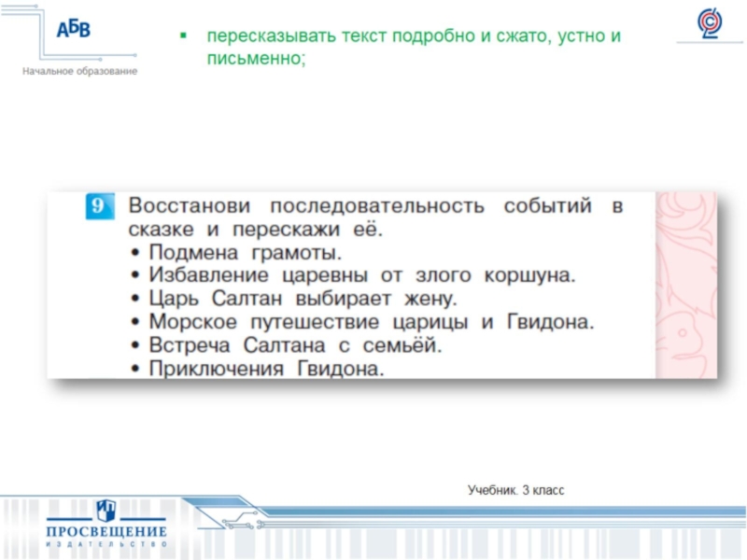747x560 pixels.
Task: Select the bullet 'Приключения Гвидона.'
Action: (x=266, y=369)
